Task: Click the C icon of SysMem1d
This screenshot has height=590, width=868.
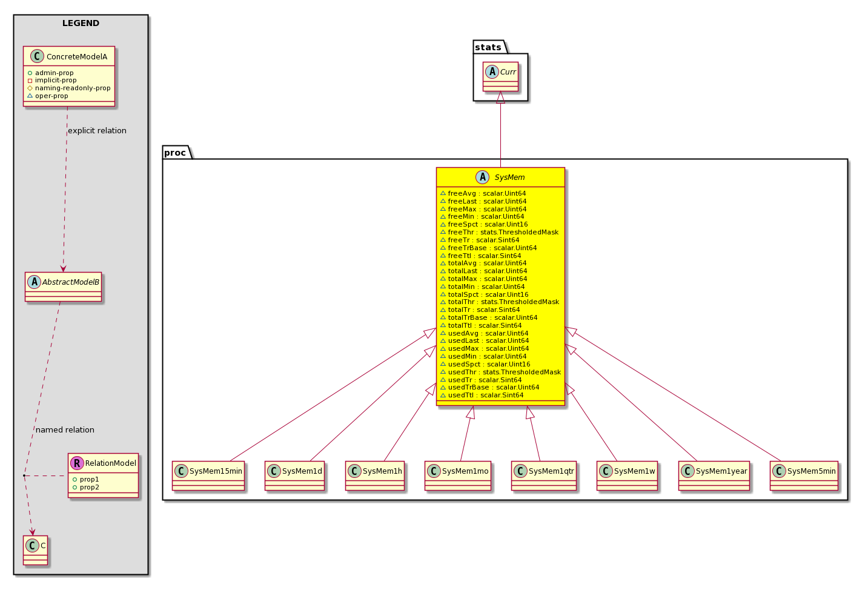Action: (x=274, y=471)
